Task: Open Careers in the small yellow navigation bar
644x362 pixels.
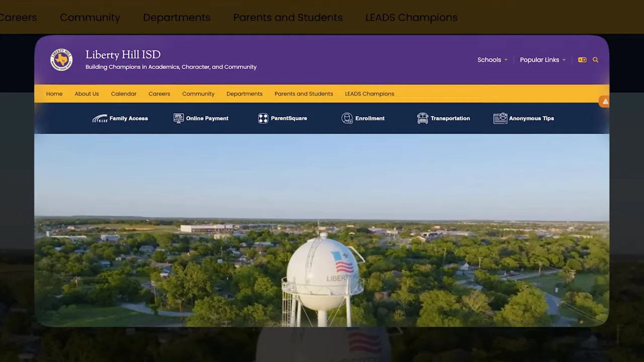Action: tap(159, 94)
